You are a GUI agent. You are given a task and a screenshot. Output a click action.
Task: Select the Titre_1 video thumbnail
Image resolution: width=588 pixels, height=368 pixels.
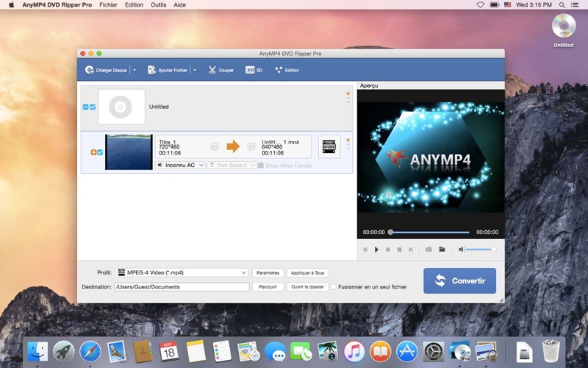coord(129,152)
